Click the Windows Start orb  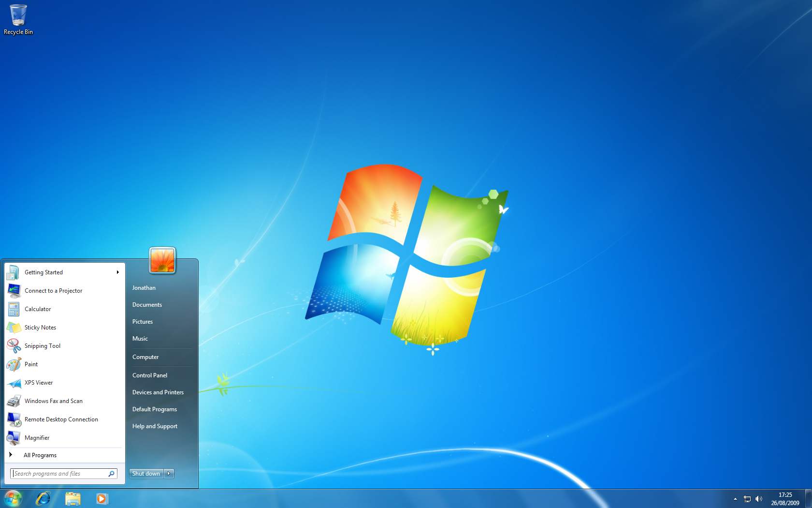click(x=13, y=498)
